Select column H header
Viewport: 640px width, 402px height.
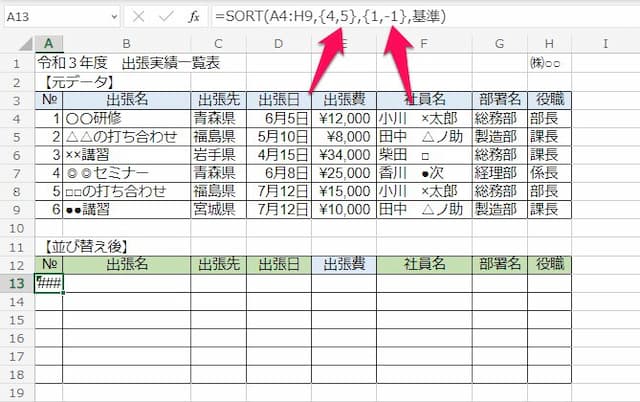click(x=549, y=44)
